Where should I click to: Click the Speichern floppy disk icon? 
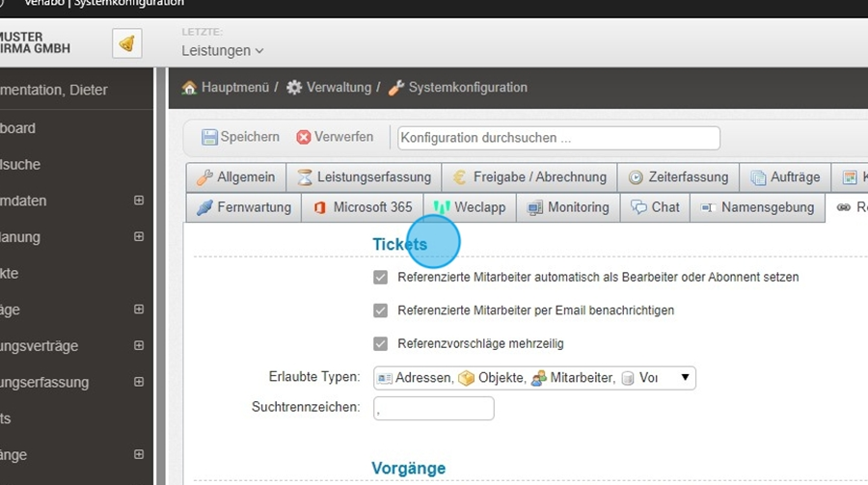209,137
